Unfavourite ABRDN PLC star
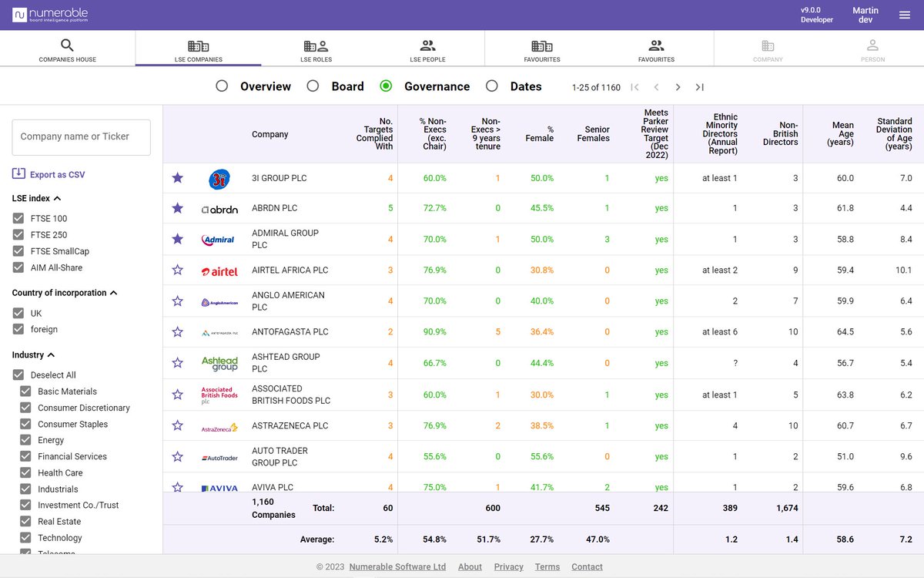 pyautogui.click(x=178, y=208)
